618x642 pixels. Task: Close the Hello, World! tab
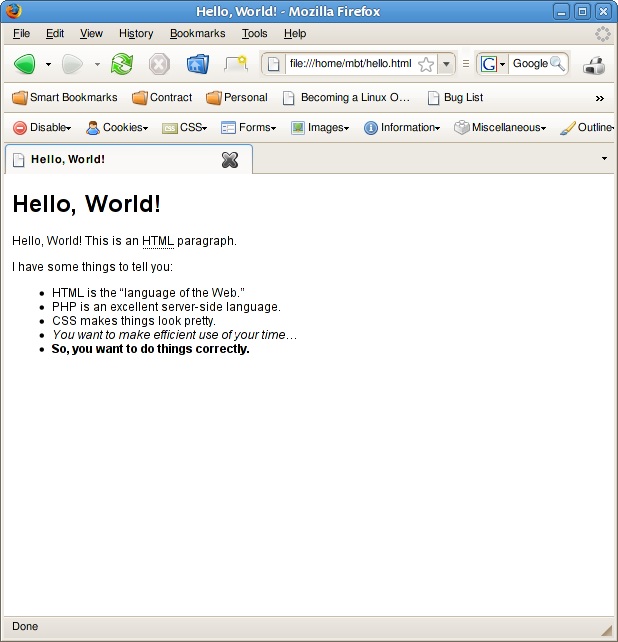(230, 160)
